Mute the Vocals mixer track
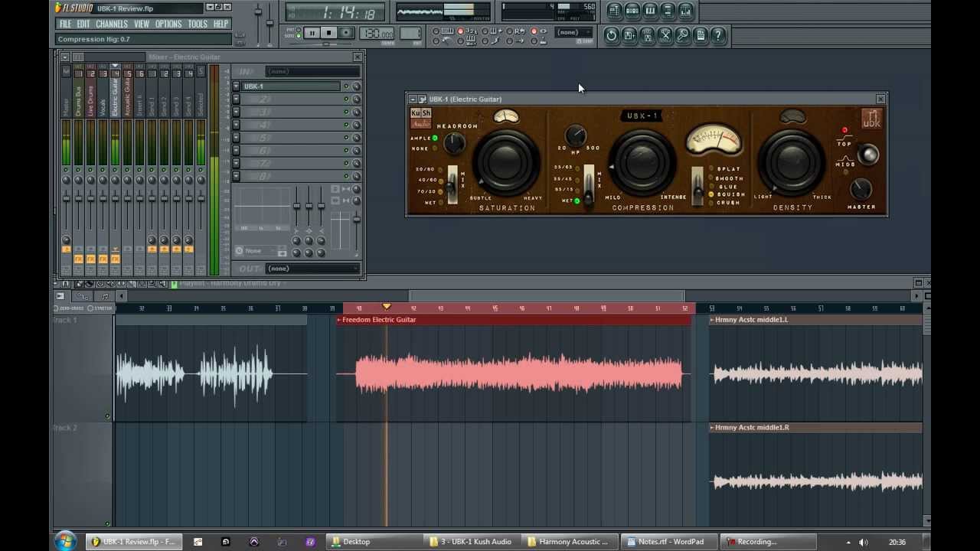Image resolution: width=980 pixels, height=551 pixels. (x=103, y=170)
